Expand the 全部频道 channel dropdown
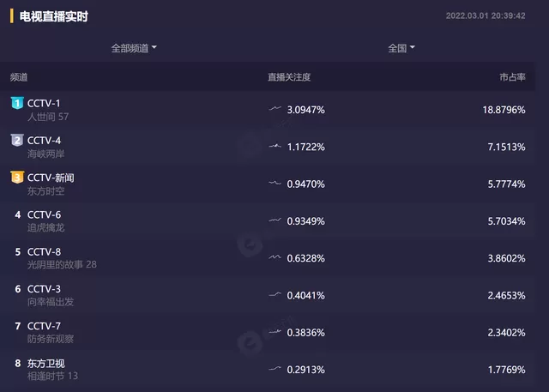 tap(134, 48)
